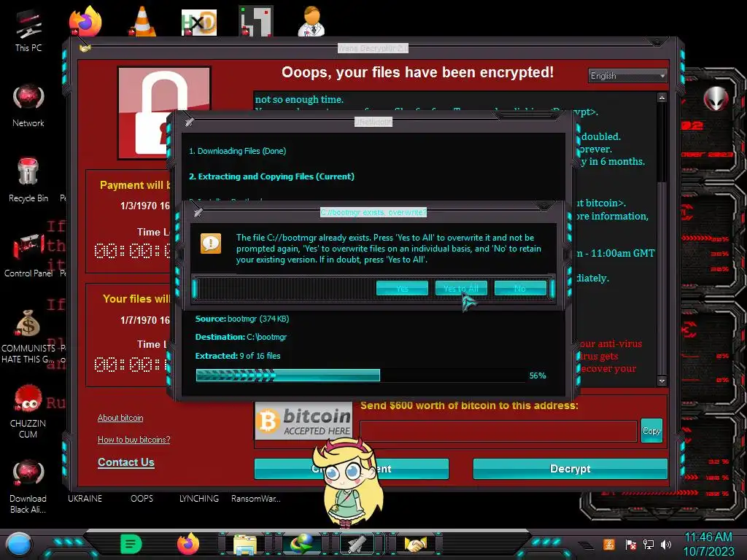Viewport: 747px width, 560px height.
Task: Open the RansomWar... desktop item
Action: click(256, 499)
